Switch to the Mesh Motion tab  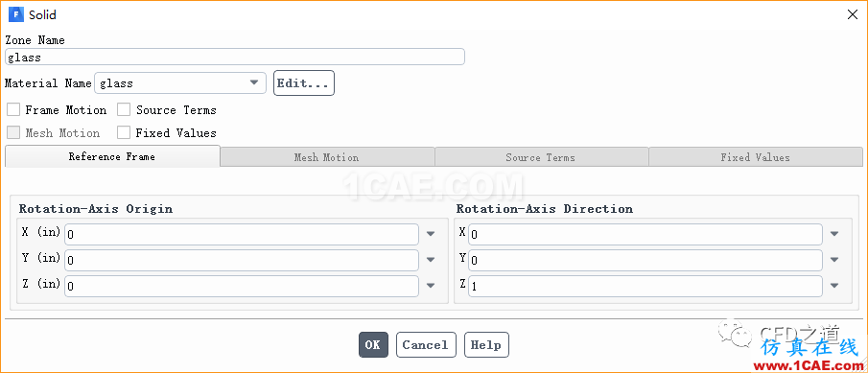(x=327, y=157)
